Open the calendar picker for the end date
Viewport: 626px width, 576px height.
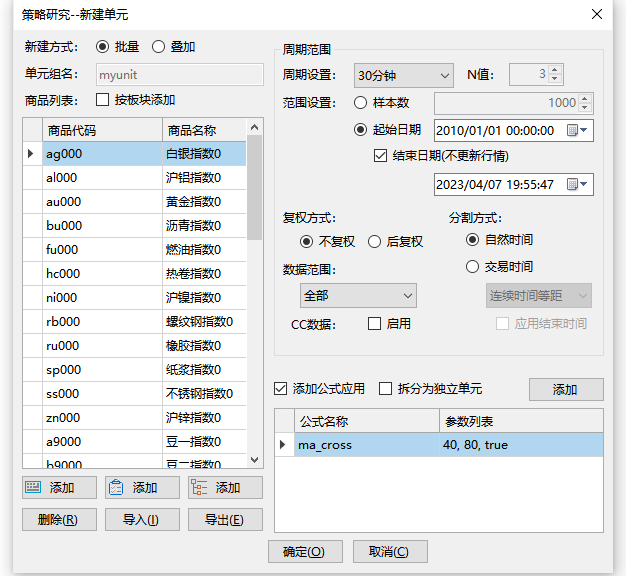click(x=578, y=184)
